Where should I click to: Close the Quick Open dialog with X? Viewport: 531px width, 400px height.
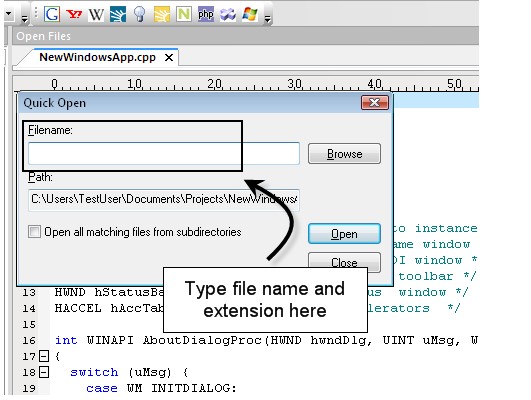[375, 102]
